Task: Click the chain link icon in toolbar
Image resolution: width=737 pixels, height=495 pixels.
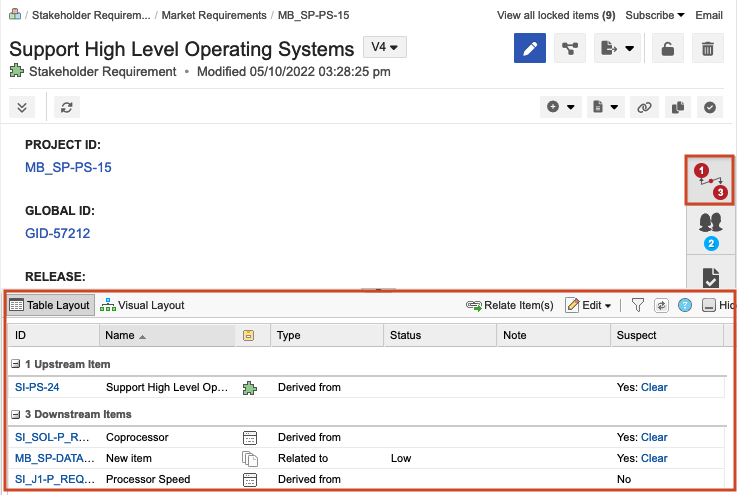Action: [x=645, y=107]
